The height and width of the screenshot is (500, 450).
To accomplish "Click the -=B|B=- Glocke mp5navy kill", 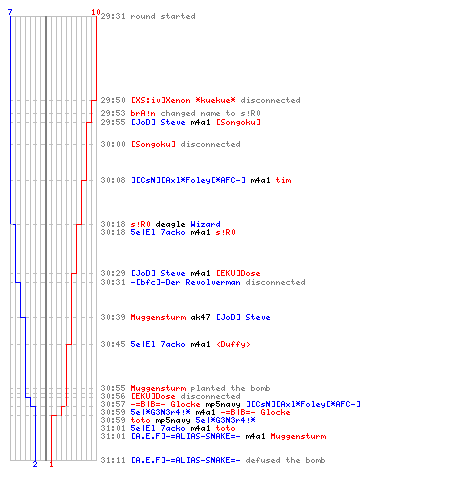I will point(231,404).
